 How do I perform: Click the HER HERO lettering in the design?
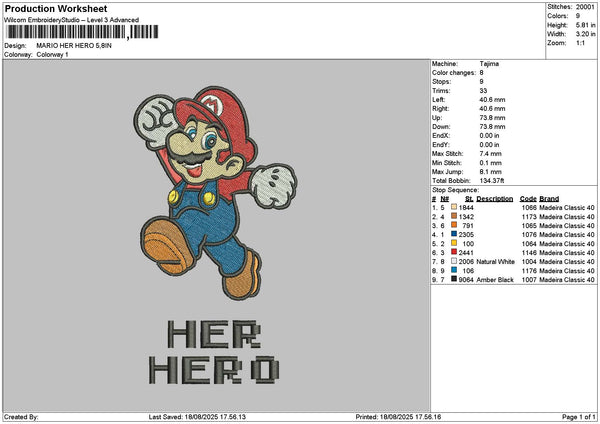point(214,352)
